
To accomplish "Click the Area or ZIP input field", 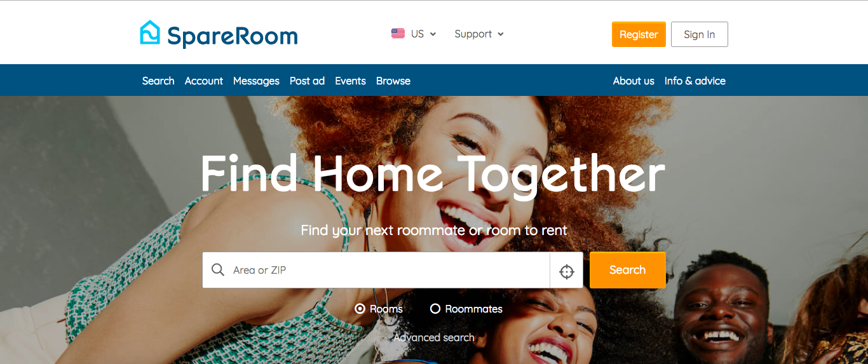I will [376, 270].
